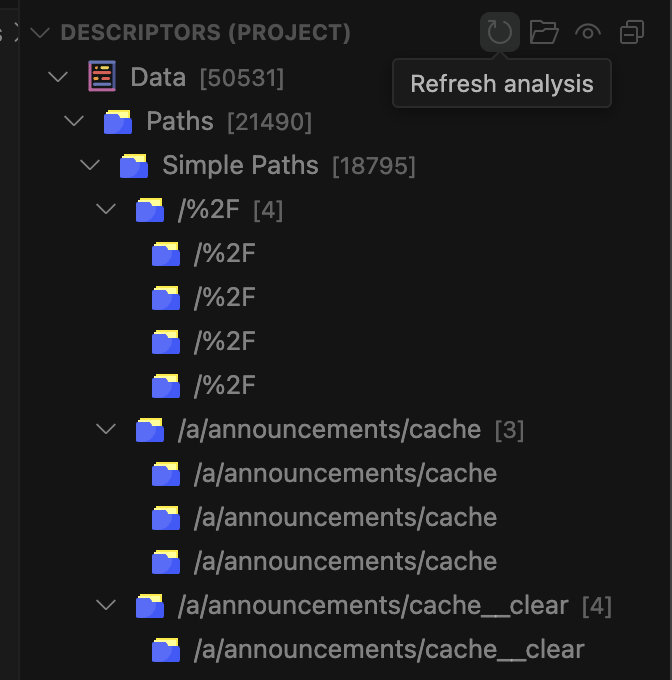Screen dimensions: 672x680
Task: Collapse the Paths node chevron
Action: [x=74, y=122]
